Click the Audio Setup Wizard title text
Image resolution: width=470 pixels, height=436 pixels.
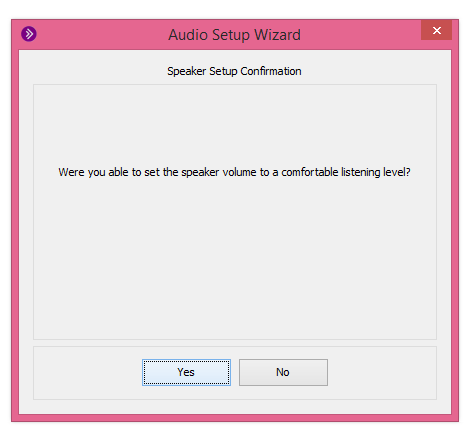pyautogui.click(x=234, y=35)
